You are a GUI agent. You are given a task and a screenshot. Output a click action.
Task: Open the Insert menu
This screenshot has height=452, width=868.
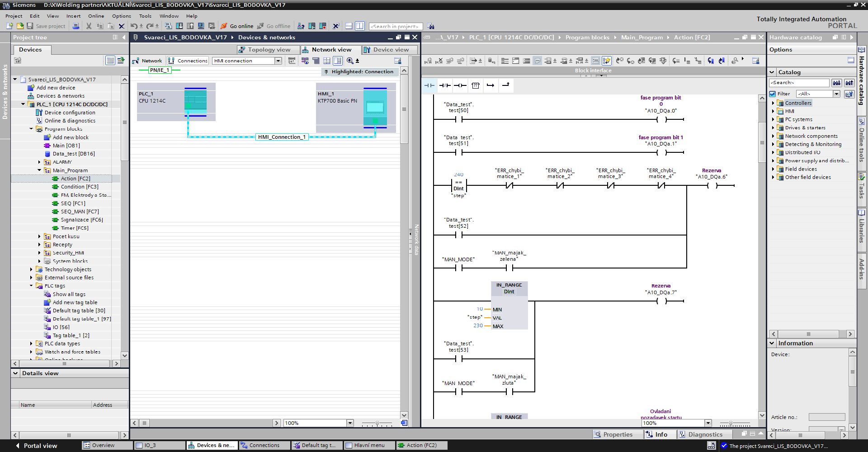[73, 16]
